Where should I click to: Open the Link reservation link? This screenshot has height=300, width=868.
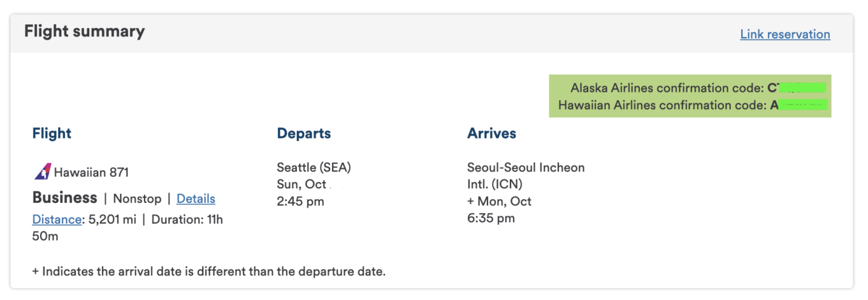click(x=785, y=34)
